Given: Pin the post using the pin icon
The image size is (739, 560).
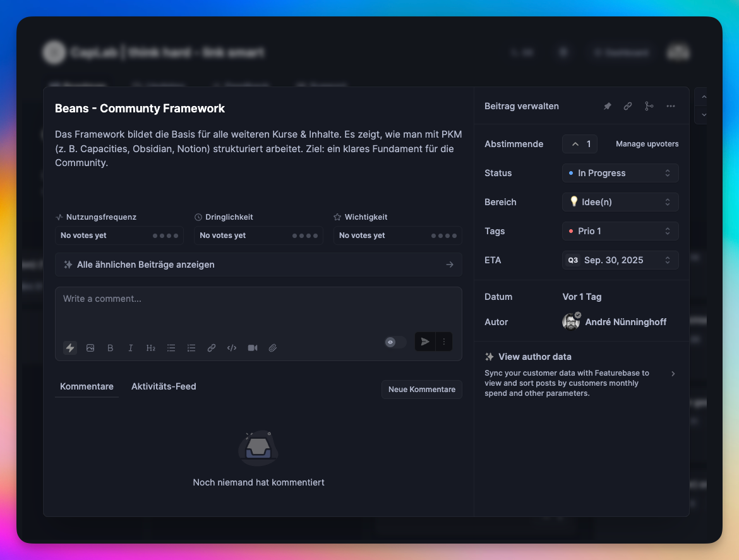Looking at the screenshot, I should [607, 107].
